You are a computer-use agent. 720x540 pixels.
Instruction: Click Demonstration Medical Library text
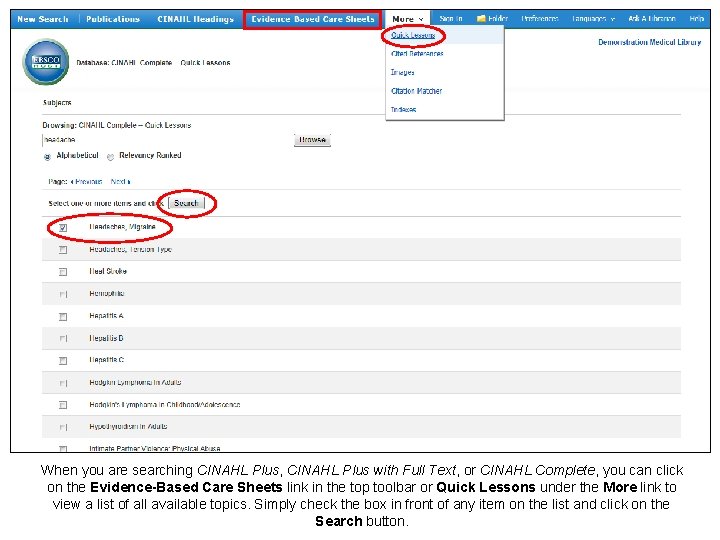(650, 42)
